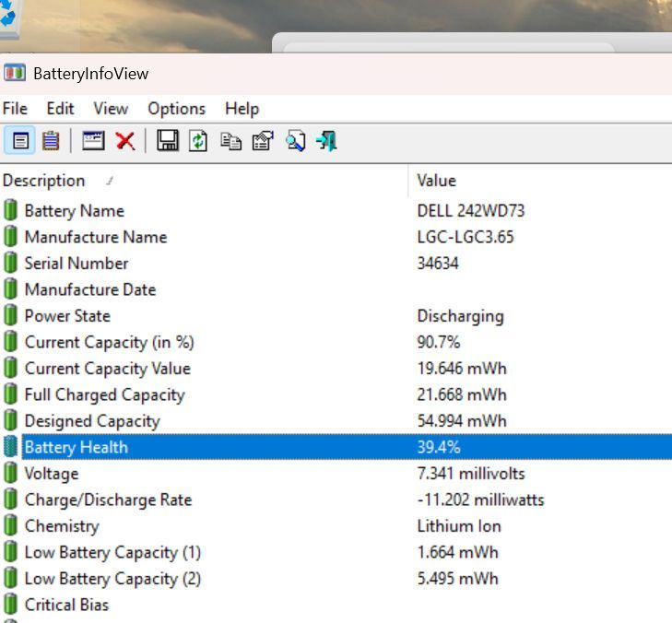Open the File menu
The image size is (672, 623).
pyautogui.click(x=15, y=109)
